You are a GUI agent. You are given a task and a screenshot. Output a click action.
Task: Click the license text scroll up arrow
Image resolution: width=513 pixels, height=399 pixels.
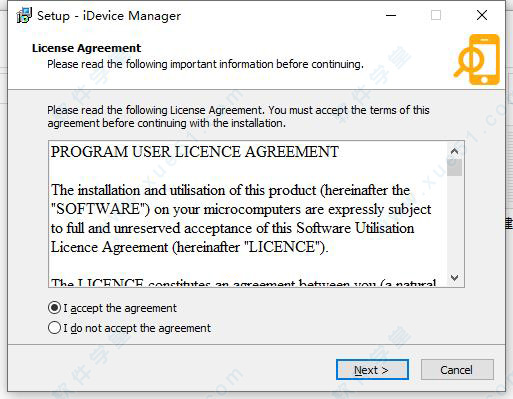(x=454, y=151)
